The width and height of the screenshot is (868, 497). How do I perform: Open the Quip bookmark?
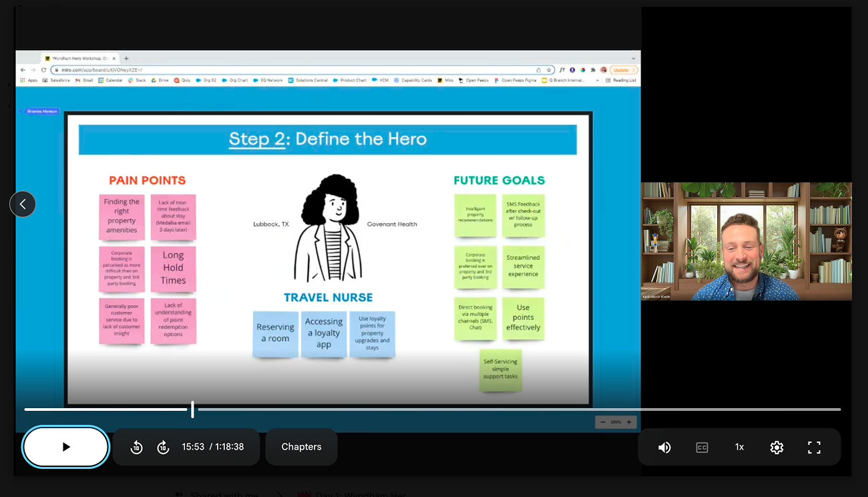tap(183, 80)
